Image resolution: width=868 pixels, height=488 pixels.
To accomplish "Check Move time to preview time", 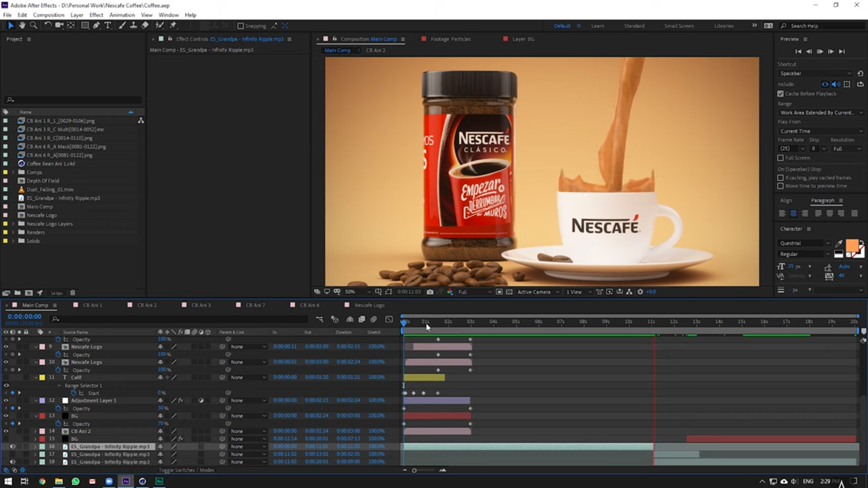I will 781,186.
